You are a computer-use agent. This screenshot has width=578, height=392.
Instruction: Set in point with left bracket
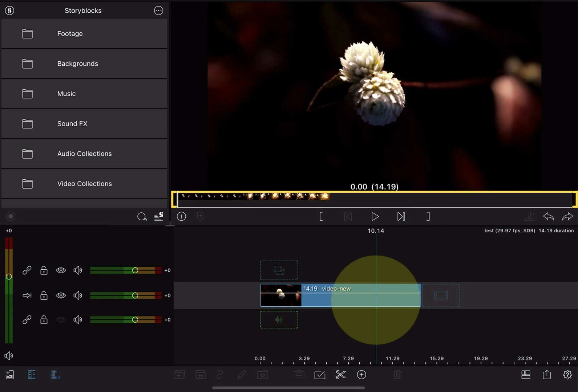point(321,217)
